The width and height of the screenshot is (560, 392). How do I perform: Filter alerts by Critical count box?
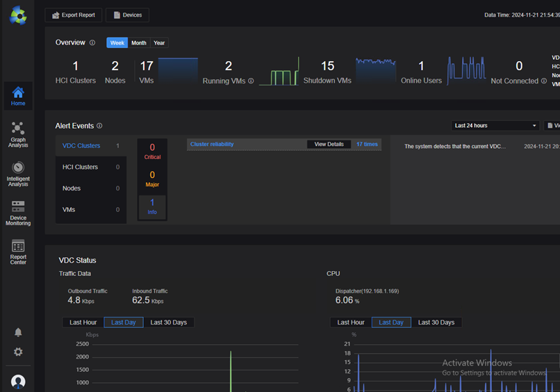point(152,151)
